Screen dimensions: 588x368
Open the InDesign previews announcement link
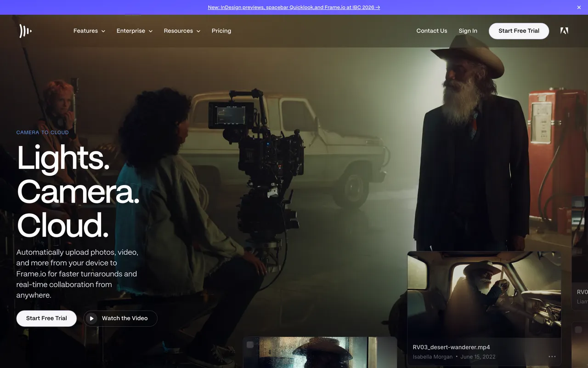pos(294,7)
